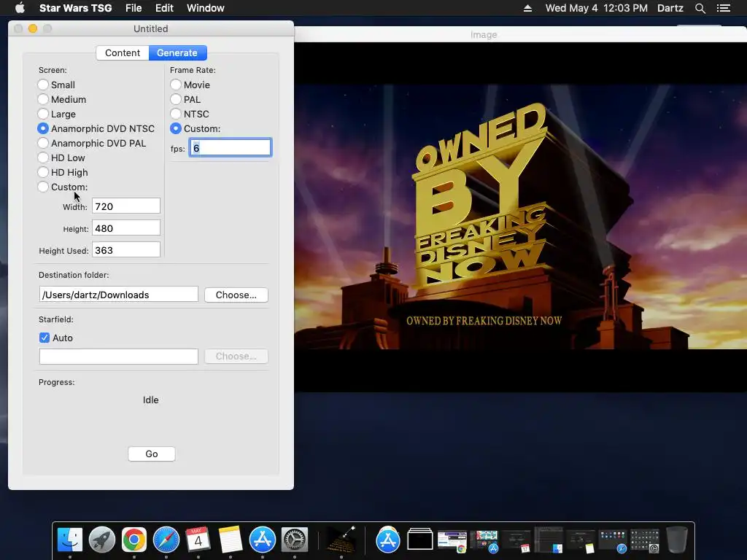Image resolution: width=747 pixels, height=560 pixels.
Task: Restore minimized Safari window thumbnail in Dock
Action: 613,541
